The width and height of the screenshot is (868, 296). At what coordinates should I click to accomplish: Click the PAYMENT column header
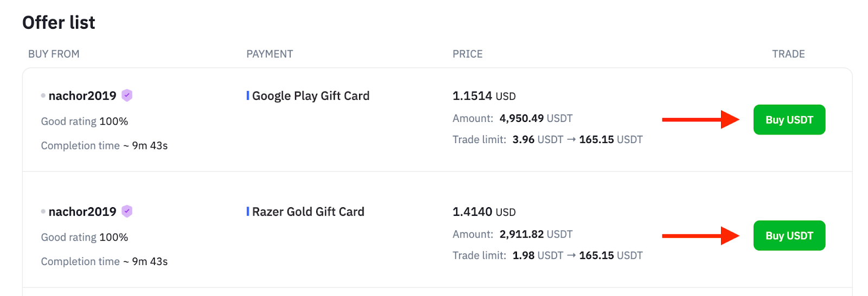click(x=270, y=54)
